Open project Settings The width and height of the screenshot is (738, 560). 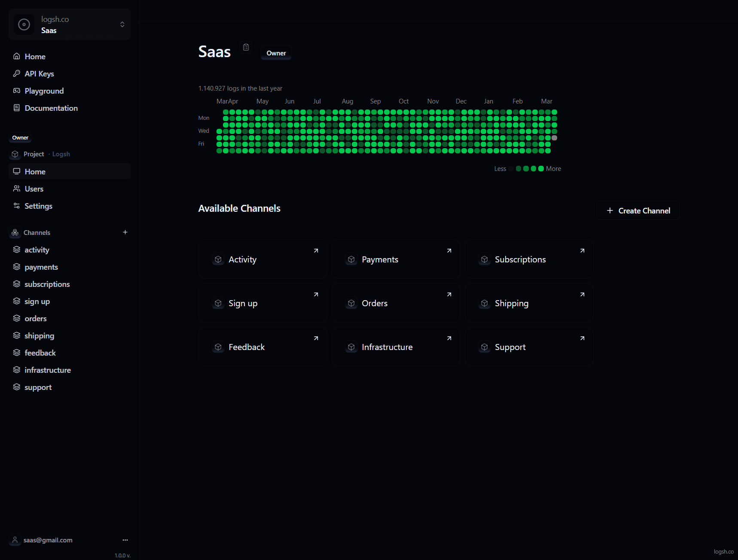[x=70, y=206]
